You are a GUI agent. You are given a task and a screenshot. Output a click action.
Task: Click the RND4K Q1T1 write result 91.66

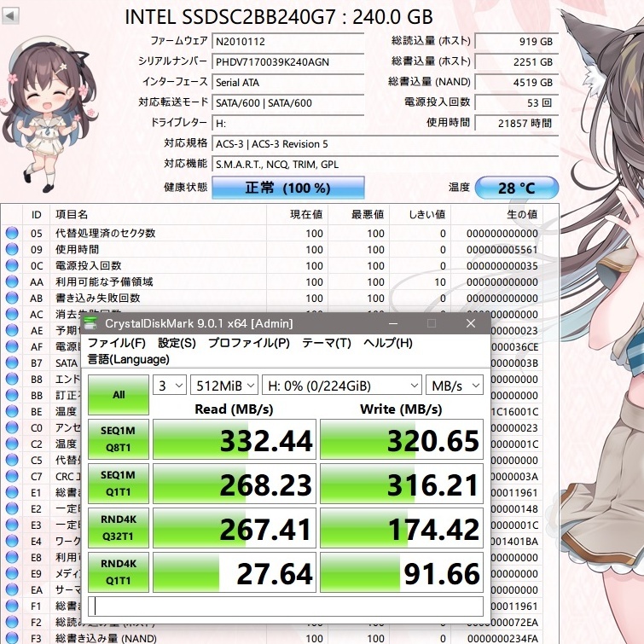401,572
